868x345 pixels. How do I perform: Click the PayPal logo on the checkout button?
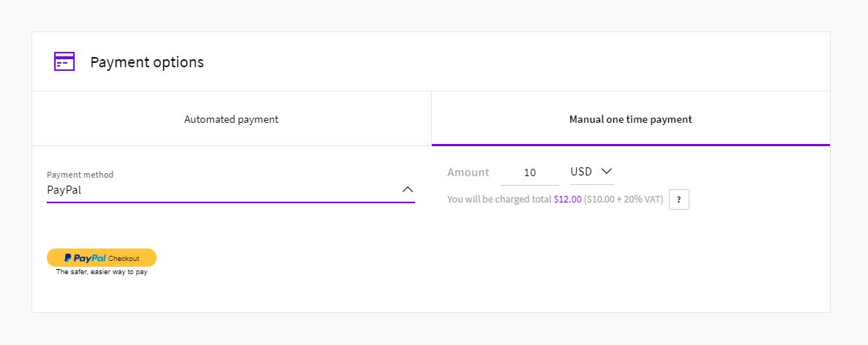pyautogui.click(x=85, y=258)
